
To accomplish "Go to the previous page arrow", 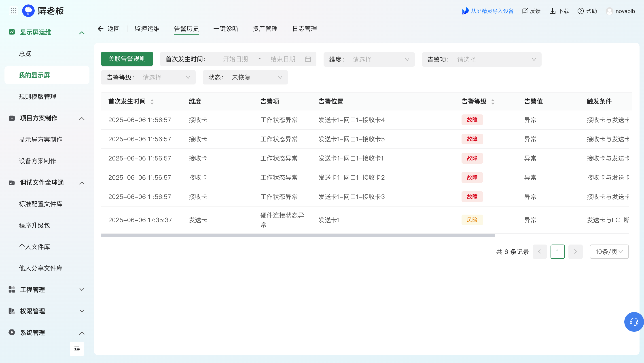I will pyautogui.click(x=540, y=252).
